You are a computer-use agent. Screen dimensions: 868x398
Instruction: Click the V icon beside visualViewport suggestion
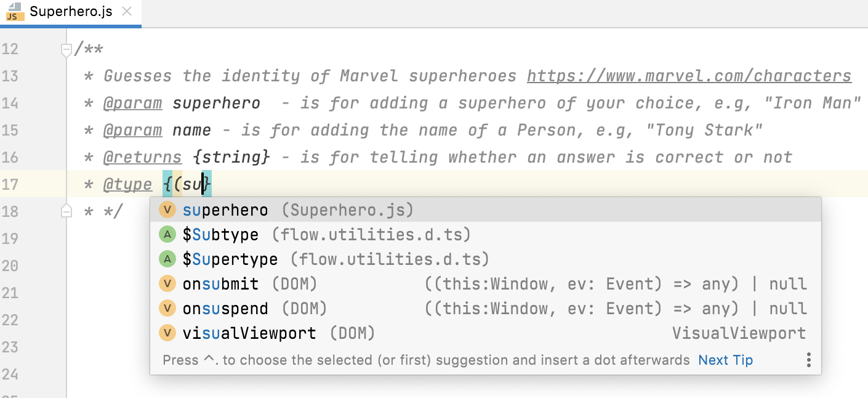pos(168,333)
